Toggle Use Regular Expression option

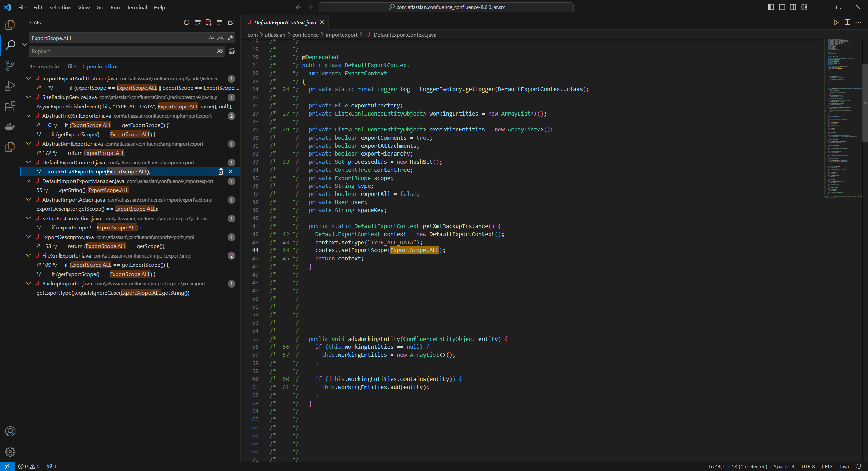(230, 38)
